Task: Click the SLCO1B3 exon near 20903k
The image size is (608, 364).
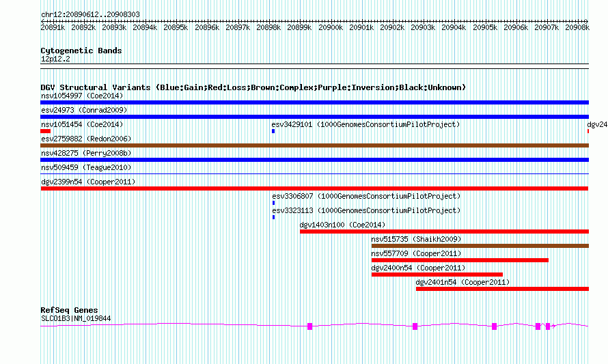Action: pos(415,326)
